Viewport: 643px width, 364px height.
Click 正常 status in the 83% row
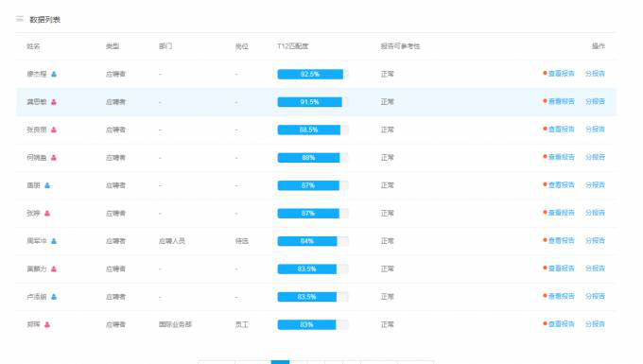[x=387, y=324]
